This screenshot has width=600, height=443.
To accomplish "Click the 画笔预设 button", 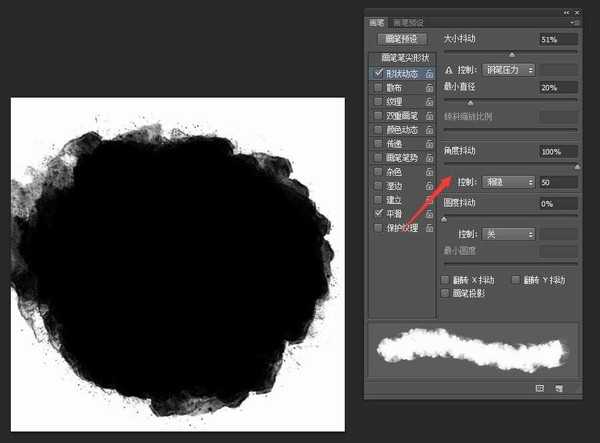I will pyautogui.click(x=401, y=39).
